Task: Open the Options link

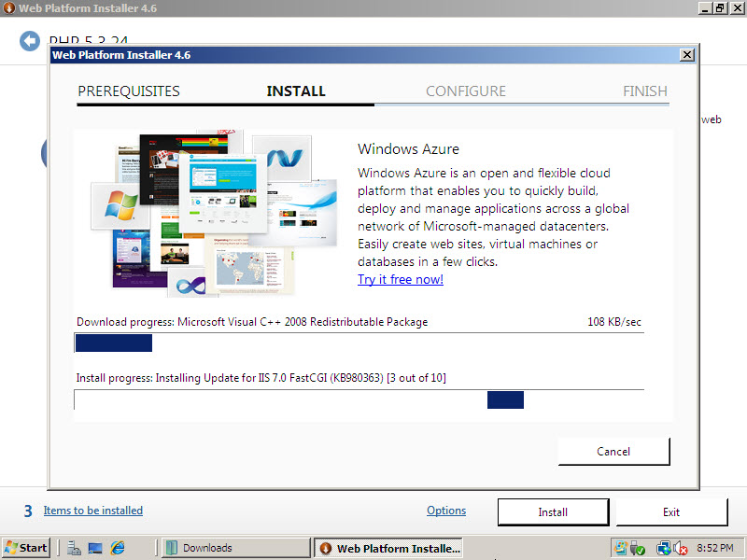Action: [x=446, y=511]
